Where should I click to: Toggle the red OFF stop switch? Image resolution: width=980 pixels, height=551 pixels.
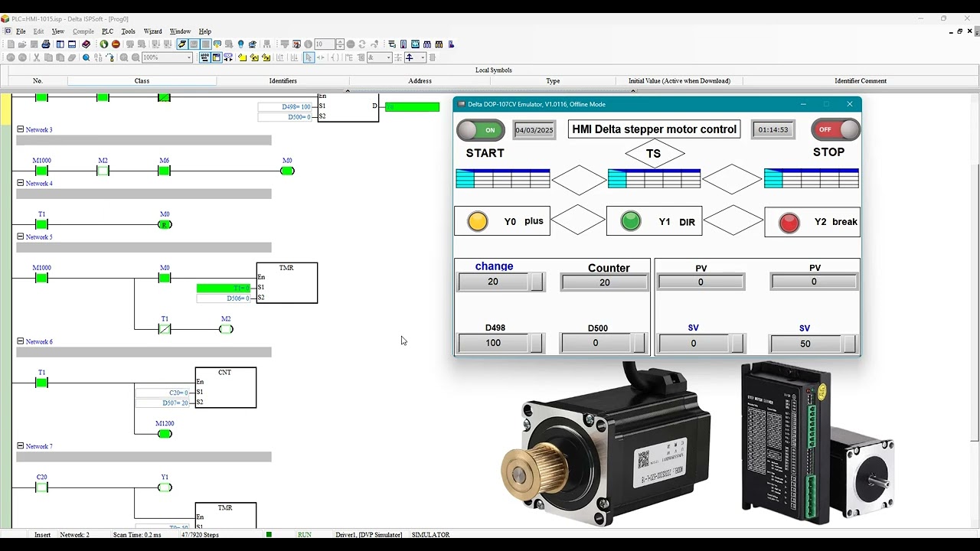(x=835, y=129)
